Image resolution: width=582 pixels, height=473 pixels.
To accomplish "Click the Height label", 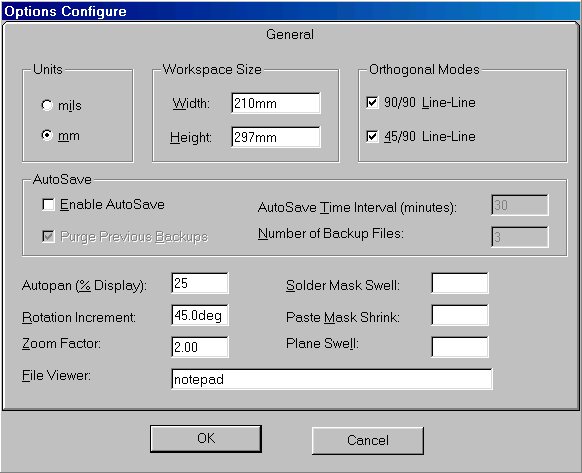I will 191,137.
